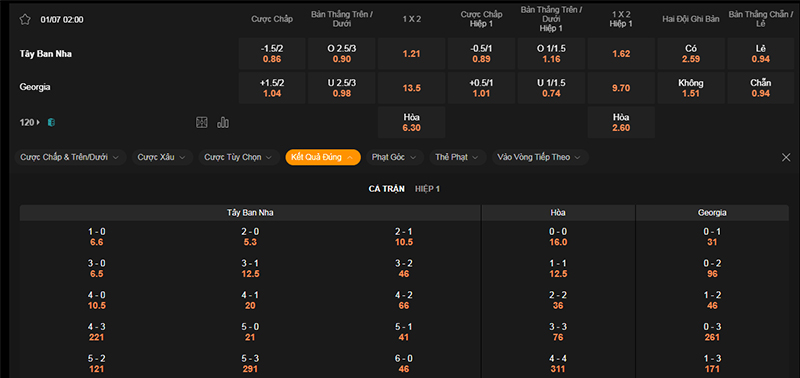Add match to favorites with star icon
The image size is (800, 378).
pyautogui.click(x=25, y=19)
